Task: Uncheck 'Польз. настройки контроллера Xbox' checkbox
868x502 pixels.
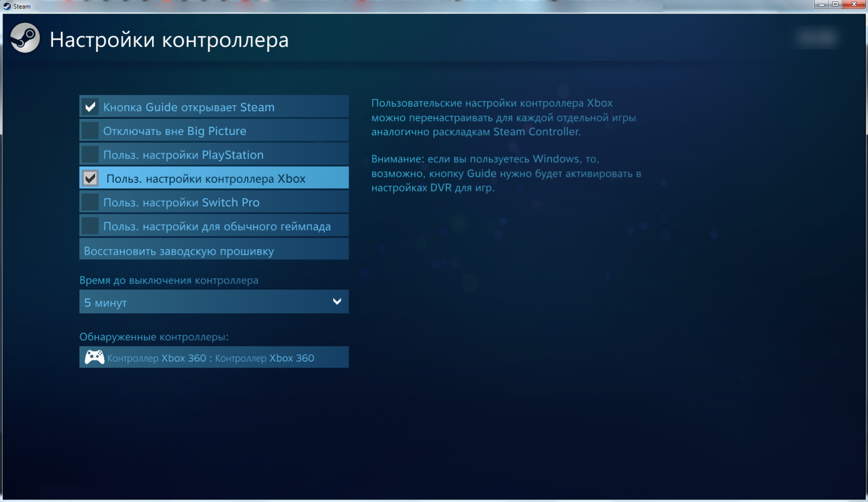Action: pos(91,178)
